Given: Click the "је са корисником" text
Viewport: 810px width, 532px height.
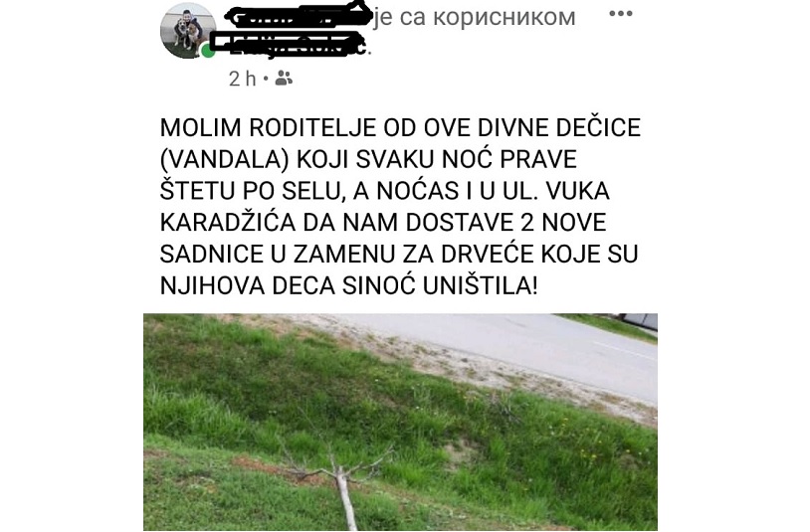Looking at the screenshot, I should point(475,17).
